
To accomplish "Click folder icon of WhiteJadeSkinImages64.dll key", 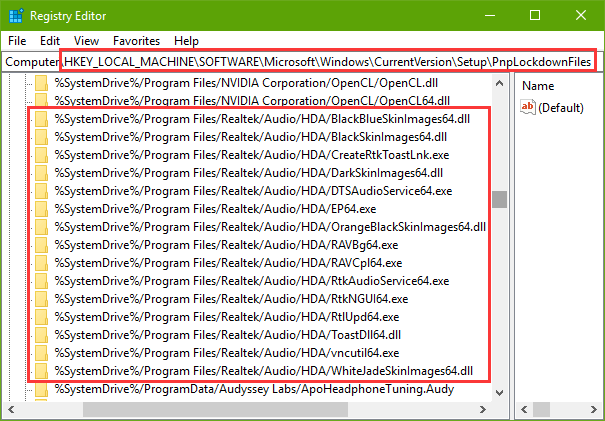I will pyautogui.click(x=41, y=371).
